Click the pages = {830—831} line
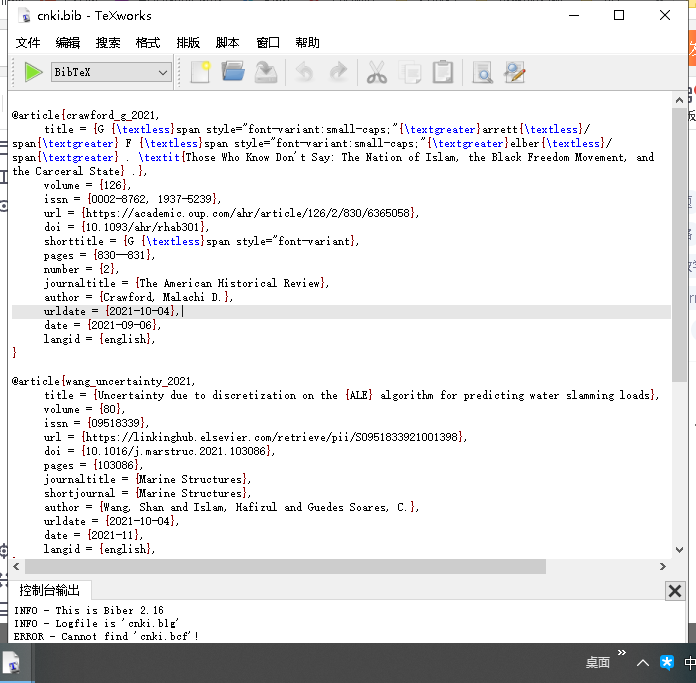 tap(99, 256)
